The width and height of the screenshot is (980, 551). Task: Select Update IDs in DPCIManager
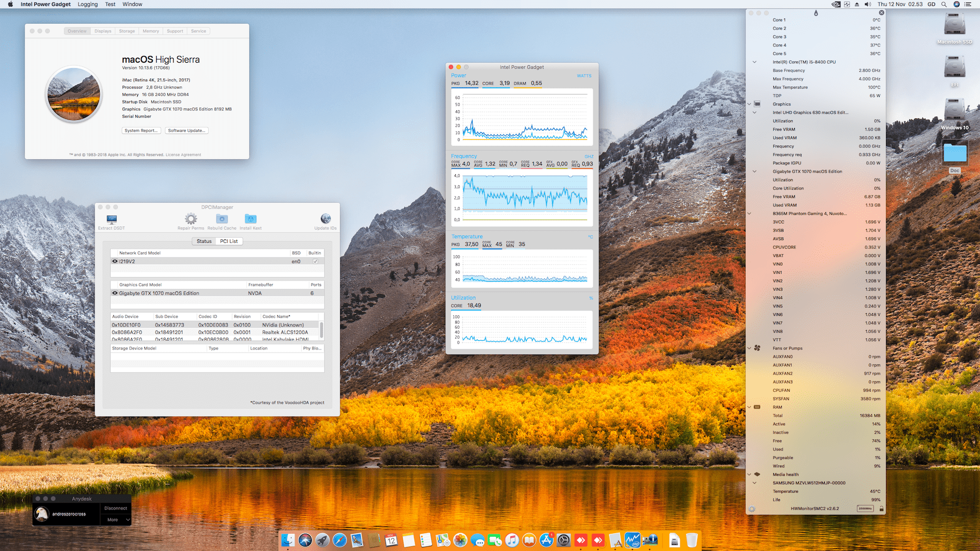pos(325,219)
